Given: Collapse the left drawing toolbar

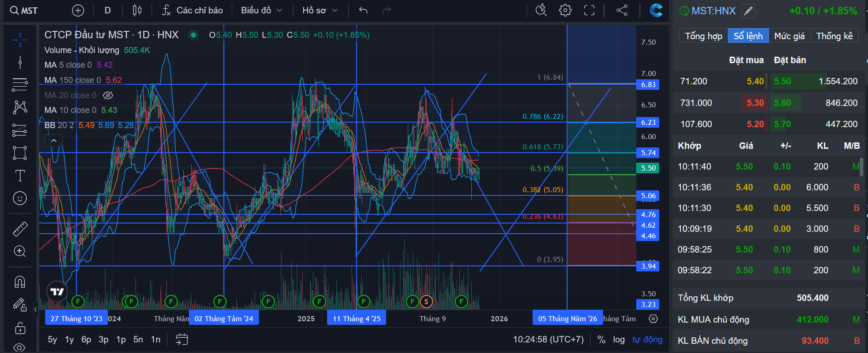Looking at the screenshot, I should [35, 309].
